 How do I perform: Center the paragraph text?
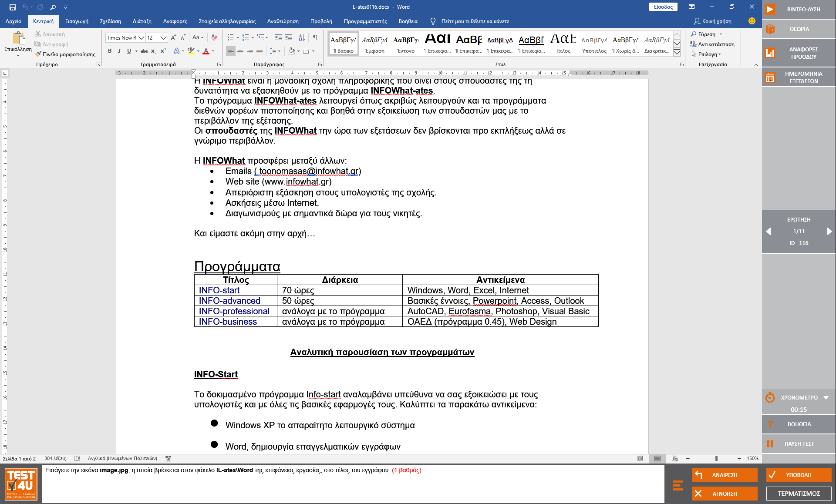click(x=240, y=51)
